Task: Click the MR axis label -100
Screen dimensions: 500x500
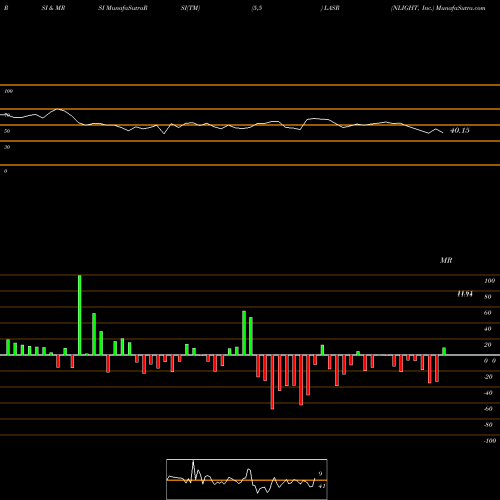Action: [x=489, y=441]
